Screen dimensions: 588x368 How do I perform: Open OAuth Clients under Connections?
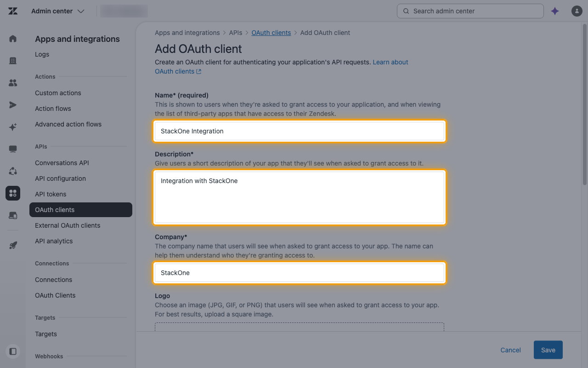point(55,295)
